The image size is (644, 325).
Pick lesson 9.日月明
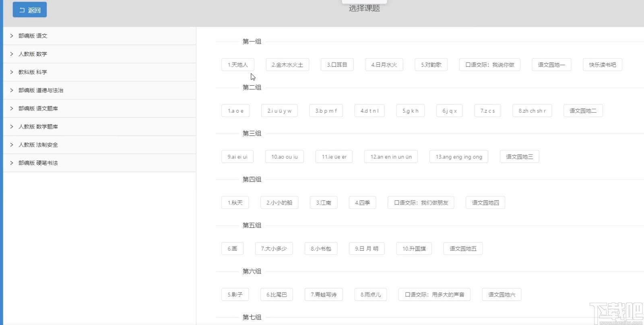click(x=367, y=249)
